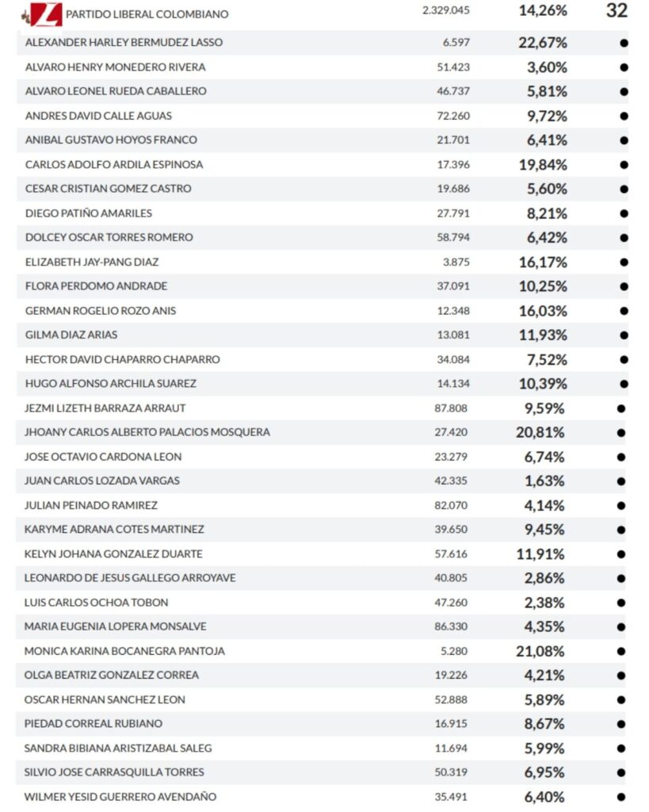Click the seat count 32 in the header
Viewport: 649px width, 812px height.
pos(616,11)
